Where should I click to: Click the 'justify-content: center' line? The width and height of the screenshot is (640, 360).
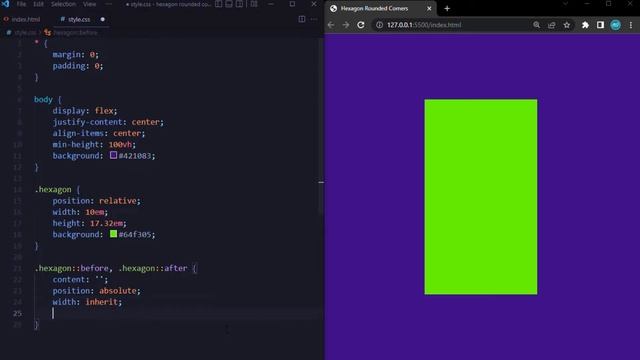pos(108,122)
